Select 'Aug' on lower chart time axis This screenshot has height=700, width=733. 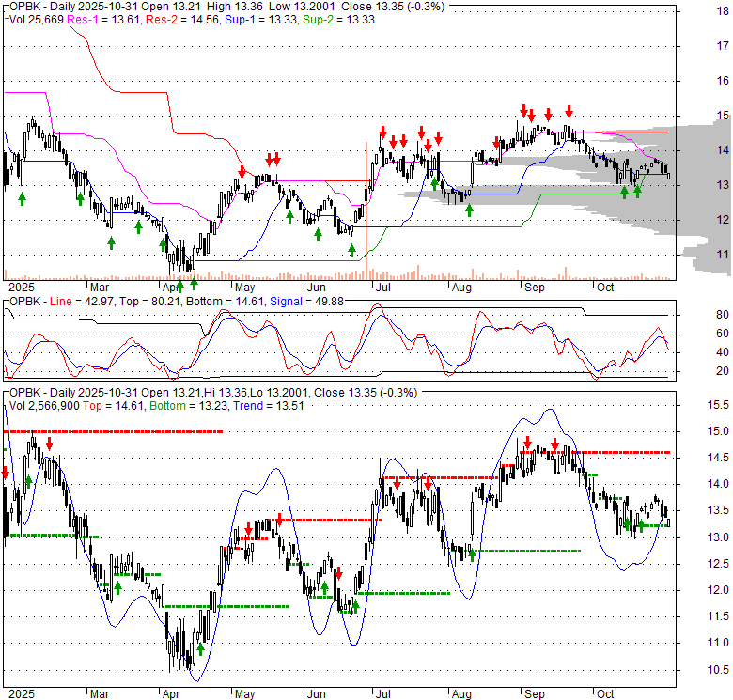(x=461, y=694)
